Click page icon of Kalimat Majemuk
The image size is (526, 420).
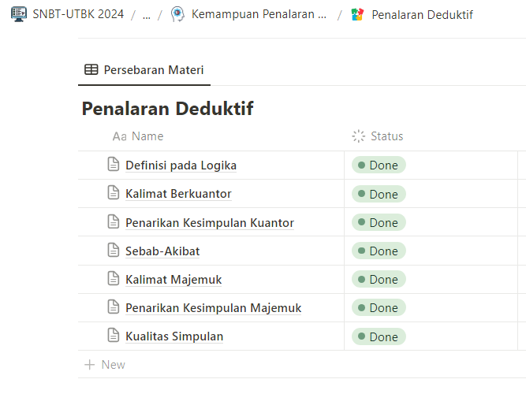click(114, 278)
